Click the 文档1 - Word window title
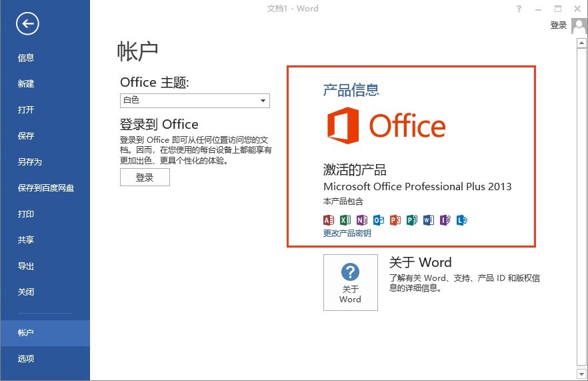The image size is (588, 381). [293, 8]
